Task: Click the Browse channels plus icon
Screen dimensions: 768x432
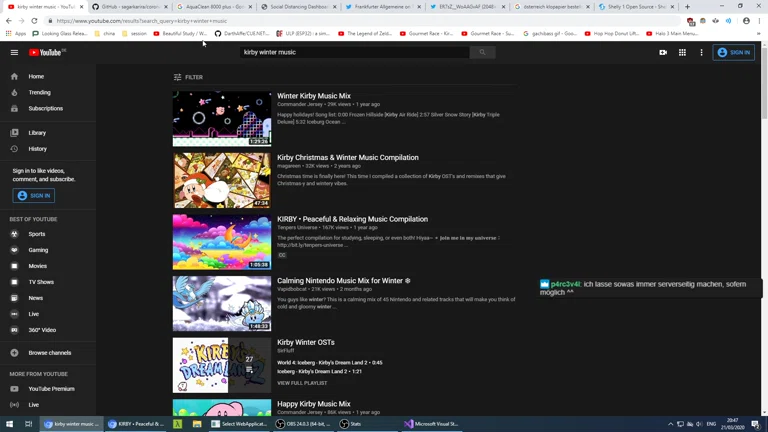Action: coord(14,353)
